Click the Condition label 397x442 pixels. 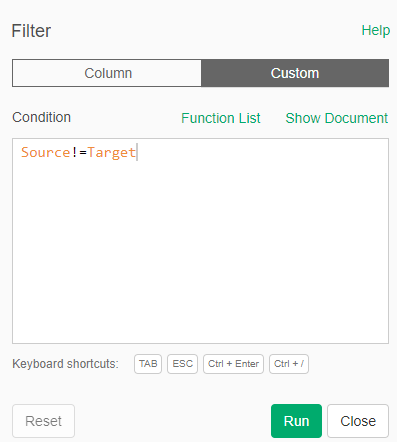click(x=42, y=117)
